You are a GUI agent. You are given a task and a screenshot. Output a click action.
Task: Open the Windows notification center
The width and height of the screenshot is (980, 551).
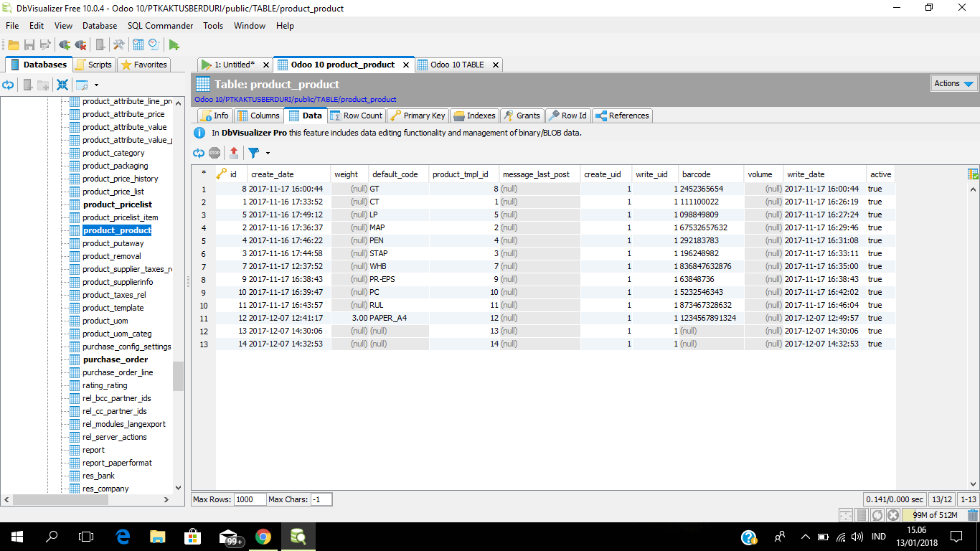[x=956, y=536]
